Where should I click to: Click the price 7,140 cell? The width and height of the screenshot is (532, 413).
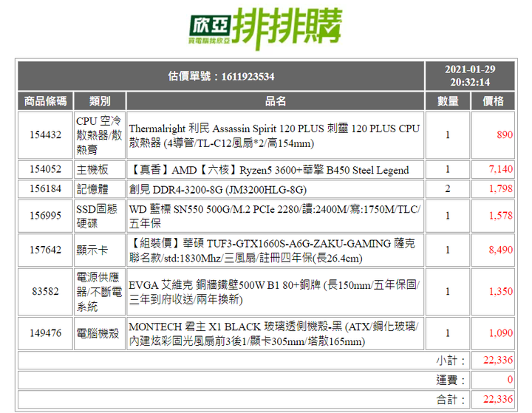click(493, 169)
